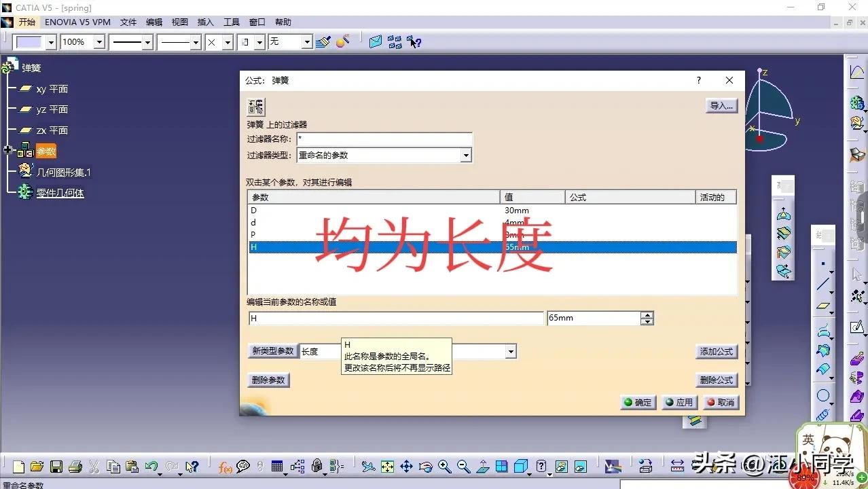Click the Print icon in the bottom toolbar

tap(75, 467)
